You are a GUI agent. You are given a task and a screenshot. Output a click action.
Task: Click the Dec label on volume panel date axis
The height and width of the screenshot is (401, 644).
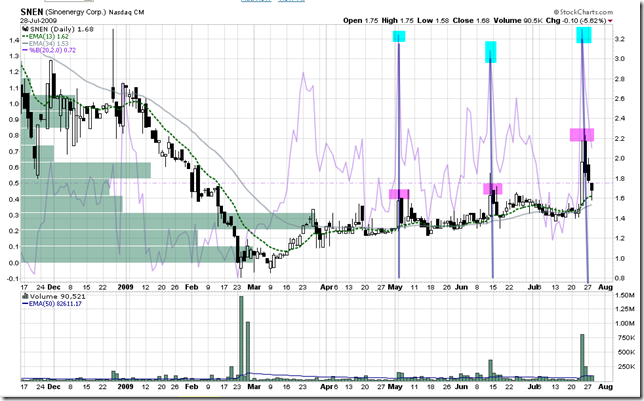(x=54, y=387)
